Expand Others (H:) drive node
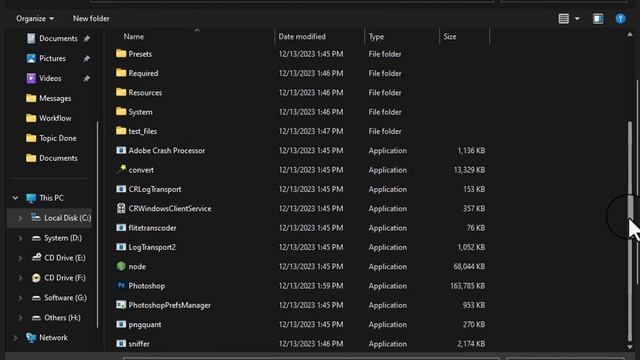This screenshot has width=640, height=360. pos(20,318)
